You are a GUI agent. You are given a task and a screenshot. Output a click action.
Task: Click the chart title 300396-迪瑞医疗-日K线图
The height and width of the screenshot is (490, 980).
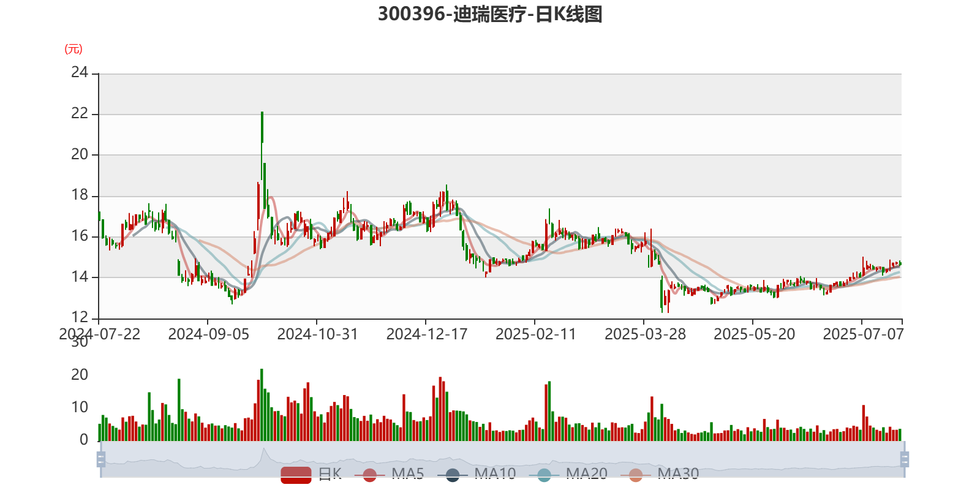[x=490, y=13]
